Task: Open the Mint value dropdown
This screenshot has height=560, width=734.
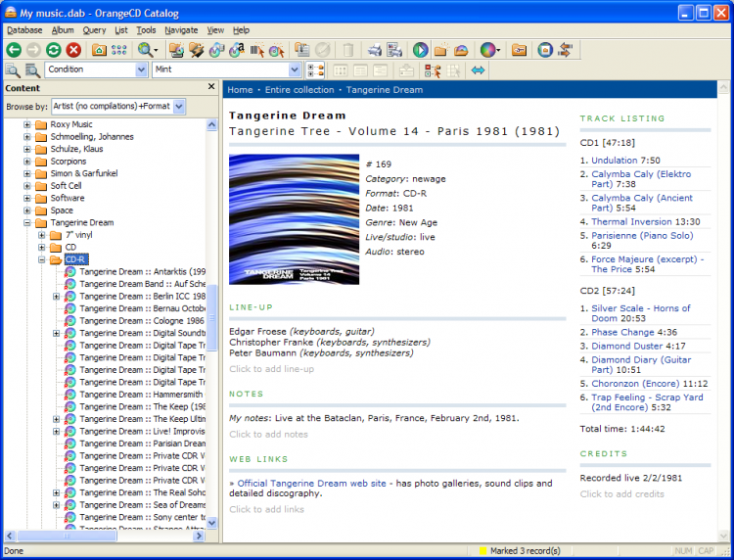Action: pyautogui.click(x=295, y=70)
